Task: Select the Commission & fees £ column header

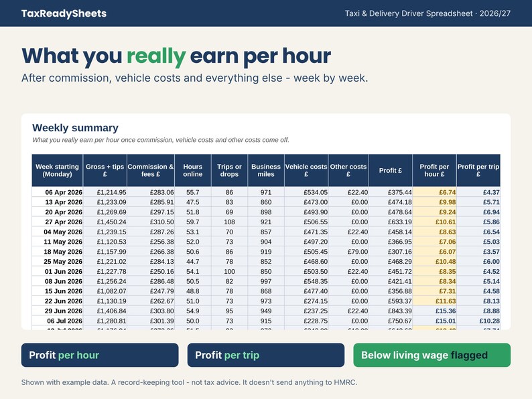Action: click(151, 170)
